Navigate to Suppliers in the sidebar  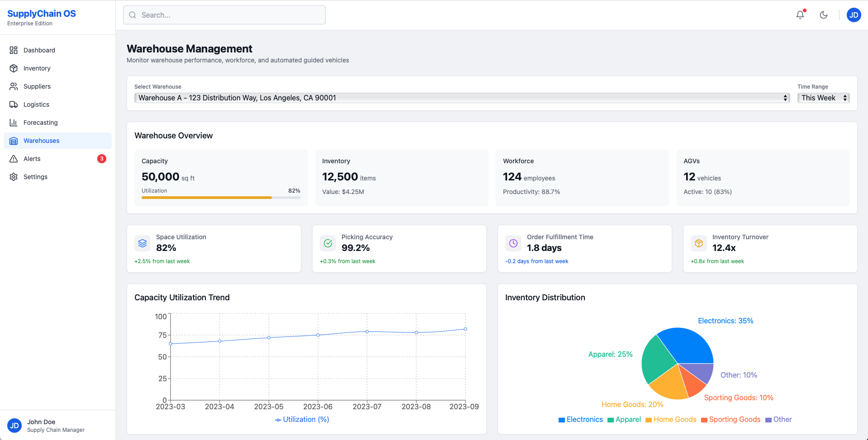(x=37, y=86)
